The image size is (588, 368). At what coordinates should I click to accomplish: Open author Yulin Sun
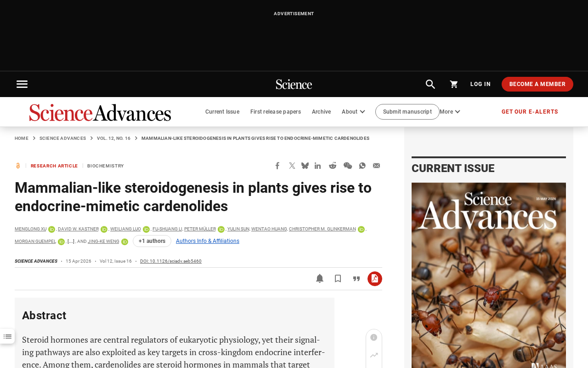(238, 229)
